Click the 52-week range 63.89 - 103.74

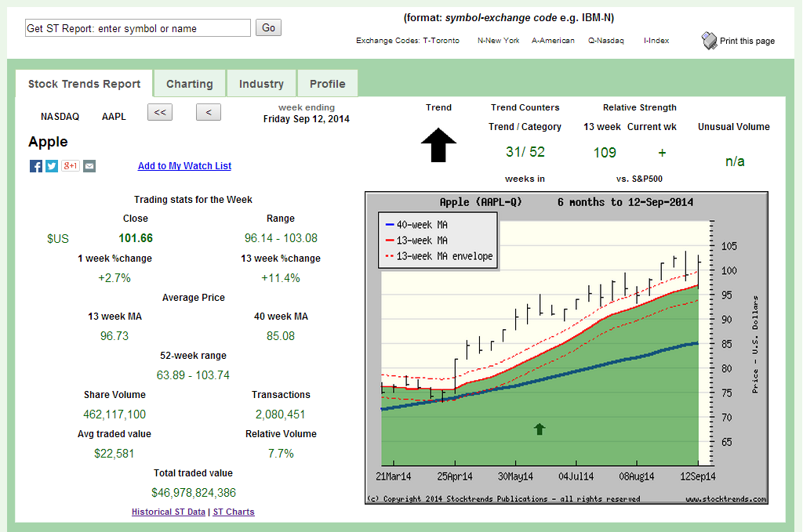tap(193, 375)
